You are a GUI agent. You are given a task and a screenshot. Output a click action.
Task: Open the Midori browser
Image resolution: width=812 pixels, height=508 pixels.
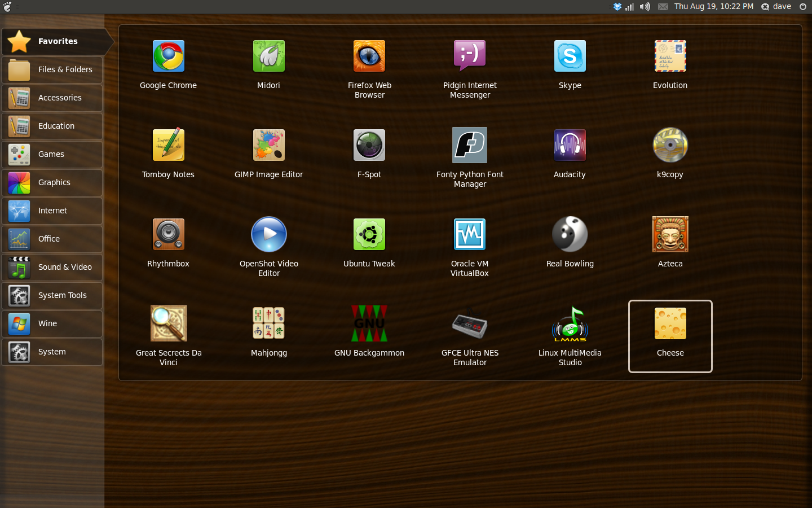tap(269, 64)
